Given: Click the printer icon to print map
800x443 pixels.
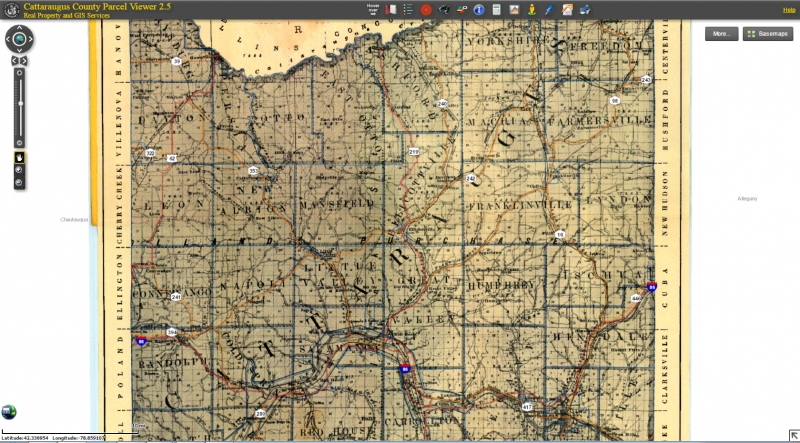Looking at the screenshot, I should [585, 10].
